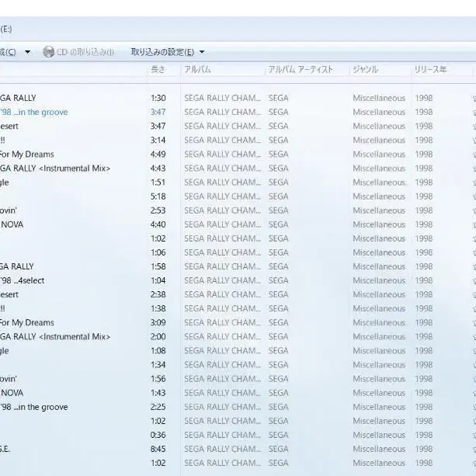This screenshot has width=476, height=476.
Task: Click the 8:45 length cell
Action: click(158, 449)
